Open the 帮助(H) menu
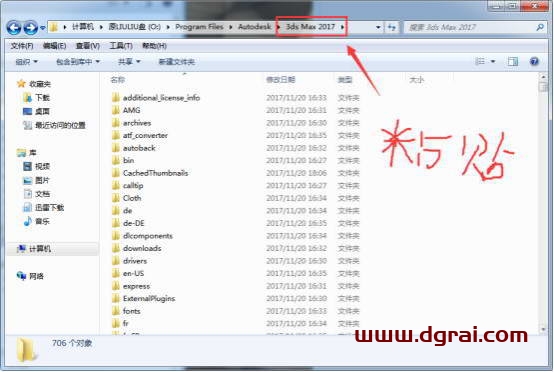 tap(154, 46)
